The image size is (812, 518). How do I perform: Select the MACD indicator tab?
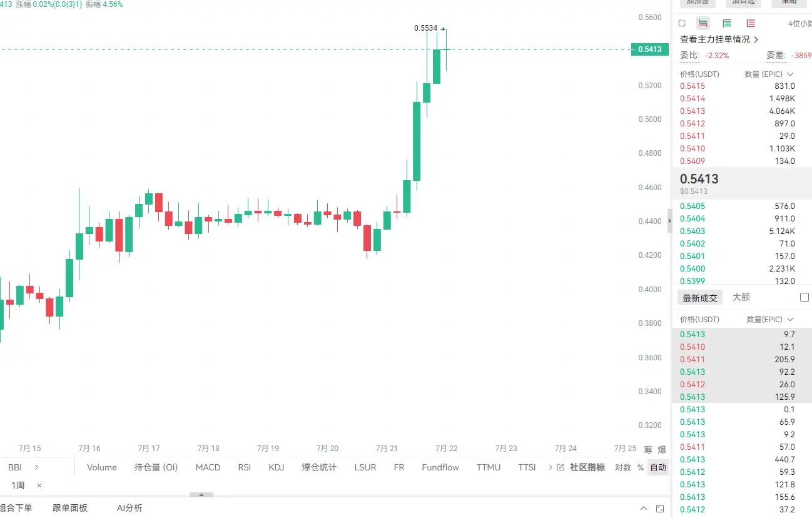point(208,467)
